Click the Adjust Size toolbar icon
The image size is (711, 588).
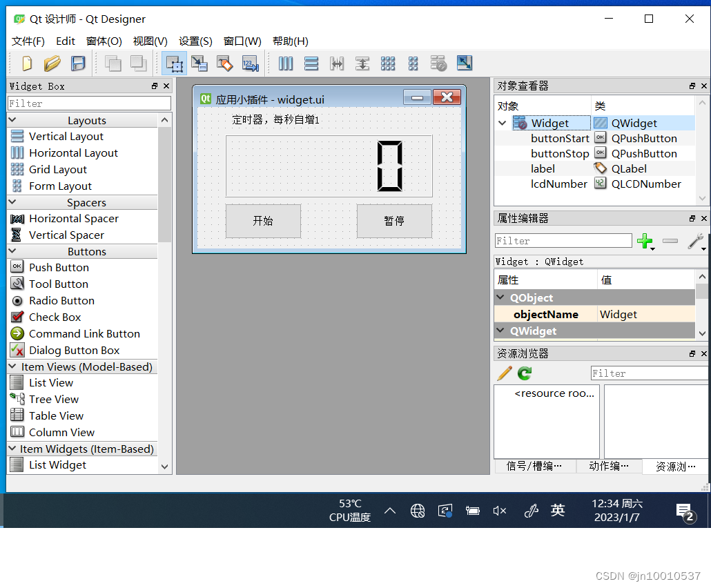pyautogui.click(x=464, y=63)
